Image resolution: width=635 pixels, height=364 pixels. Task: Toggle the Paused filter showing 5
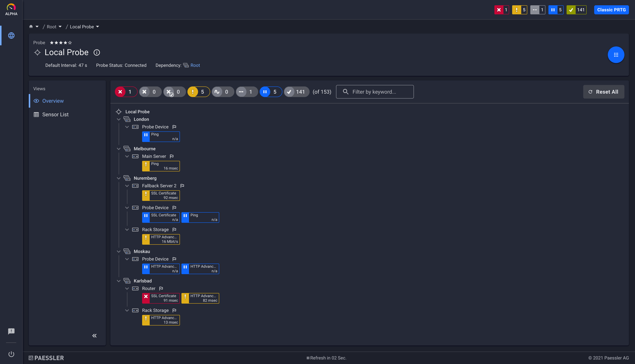[271, 92]
